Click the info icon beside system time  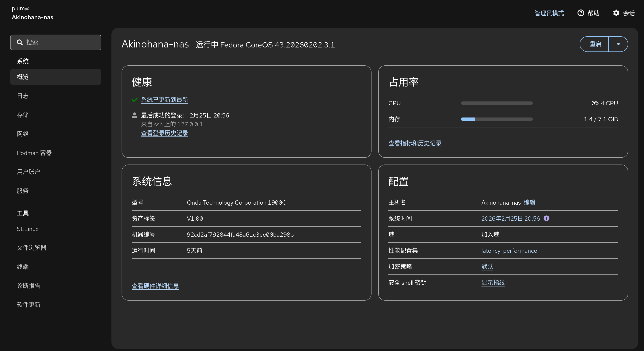pyautogui.click(x=547, y=218)
